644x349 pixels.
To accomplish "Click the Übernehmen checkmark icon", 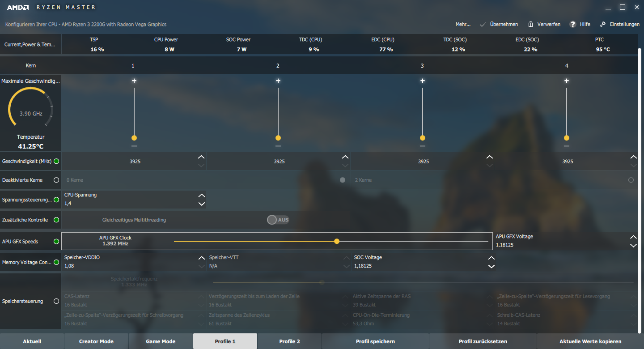I will (483, 25).
